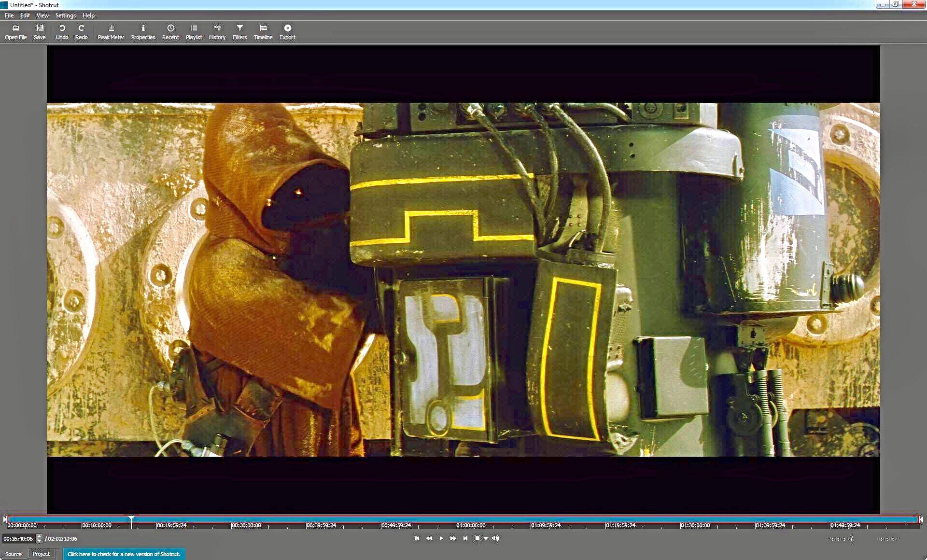Click the video preview frame
Viewport: 927px width, 560px height.
463,280
